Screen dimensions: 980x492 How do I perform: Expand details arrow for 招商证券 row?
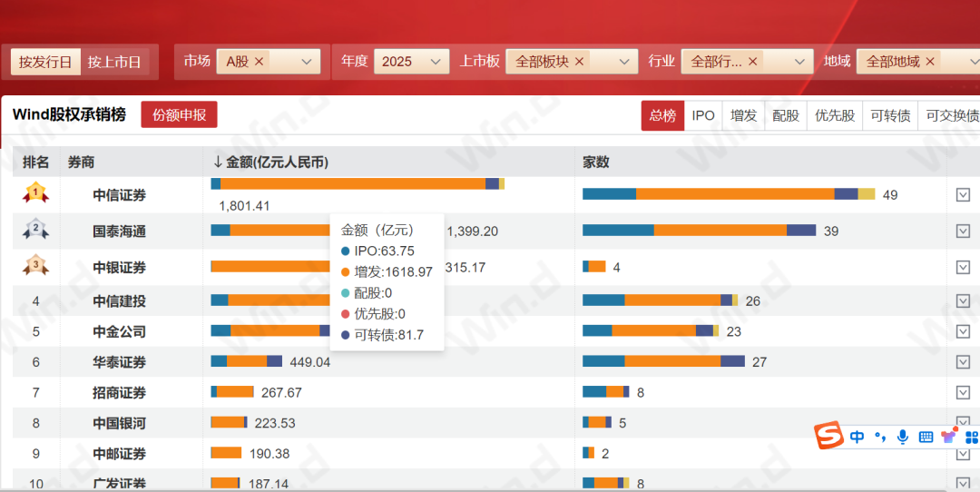pyautogui.click(x=963, y=392)
